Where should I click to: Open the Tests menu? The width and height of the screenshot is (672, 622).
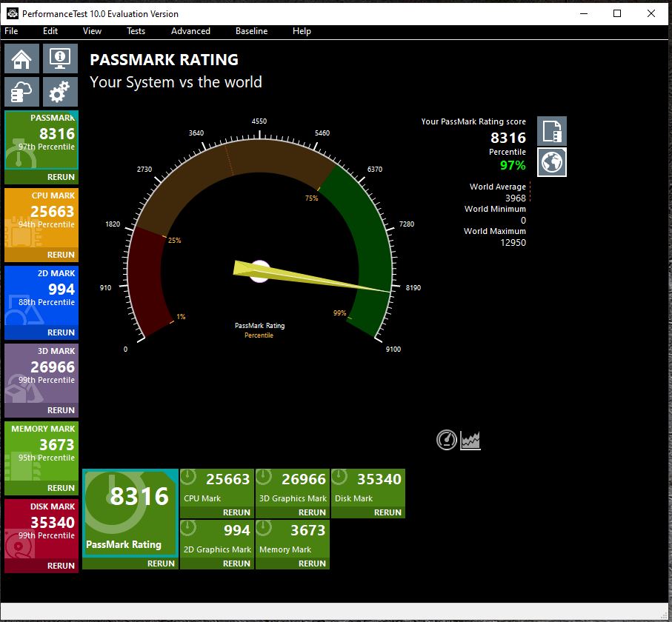click(136, 31)
